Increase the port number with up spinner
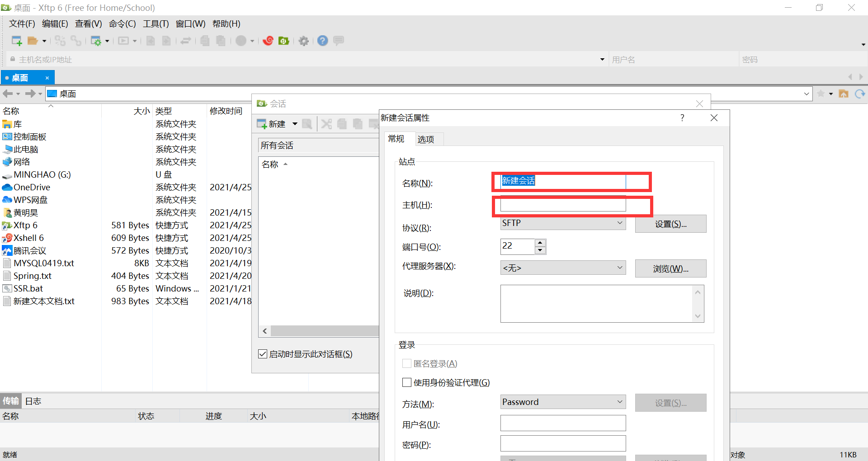Screen dimensions: 868x461 click(540, 243)
